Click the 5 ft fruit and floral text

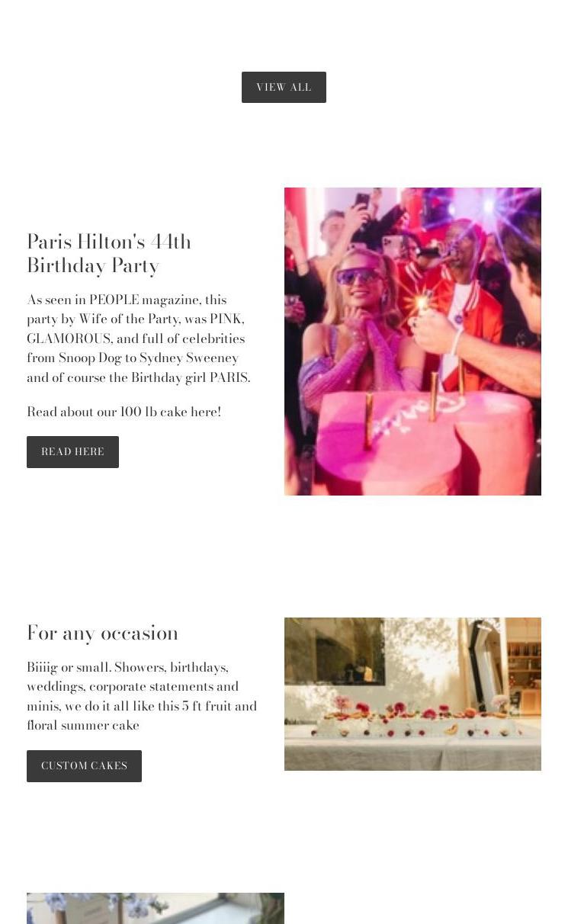(220, 706)
